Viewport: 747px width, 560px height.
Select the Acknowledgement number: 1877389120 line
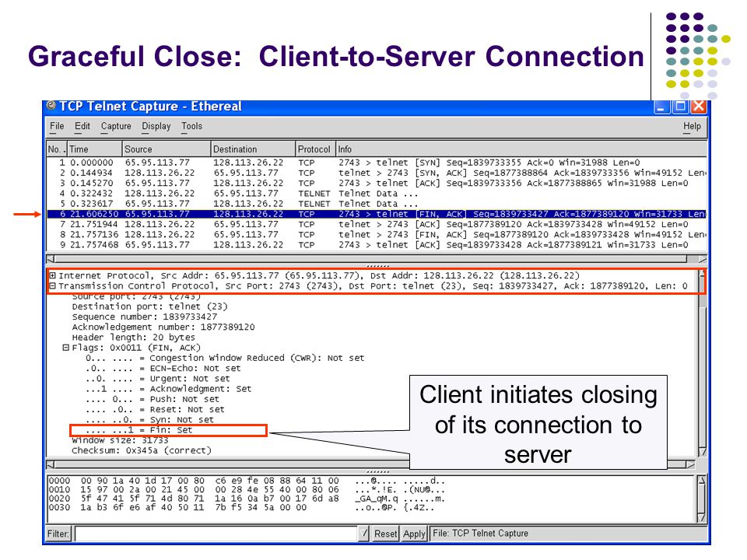pyautogui.click(x=163, y=327)
